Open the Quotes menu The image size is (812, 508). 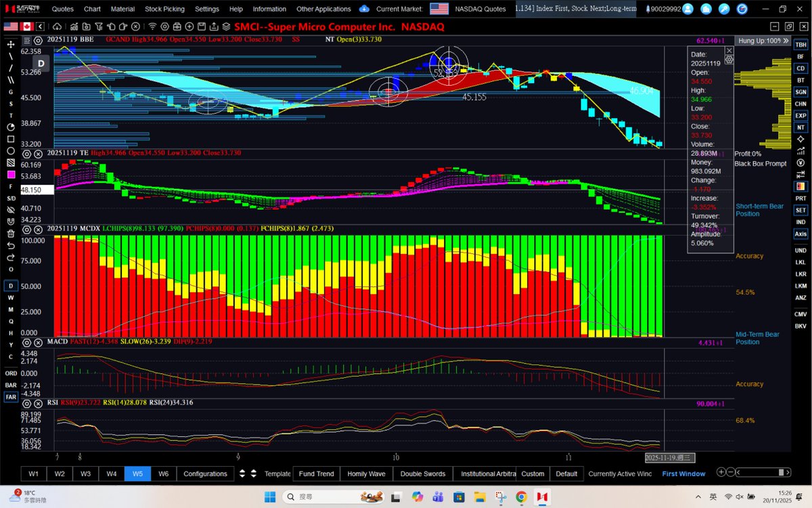63,9
